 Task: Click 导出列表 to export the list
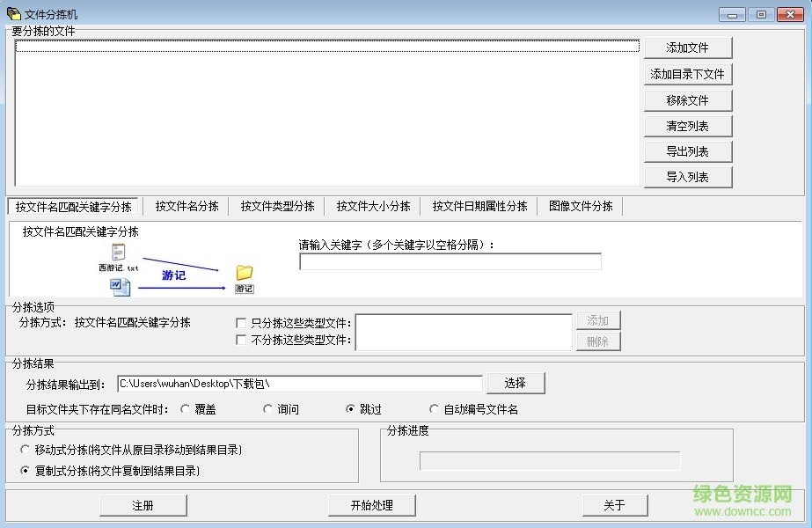[687, 150]
